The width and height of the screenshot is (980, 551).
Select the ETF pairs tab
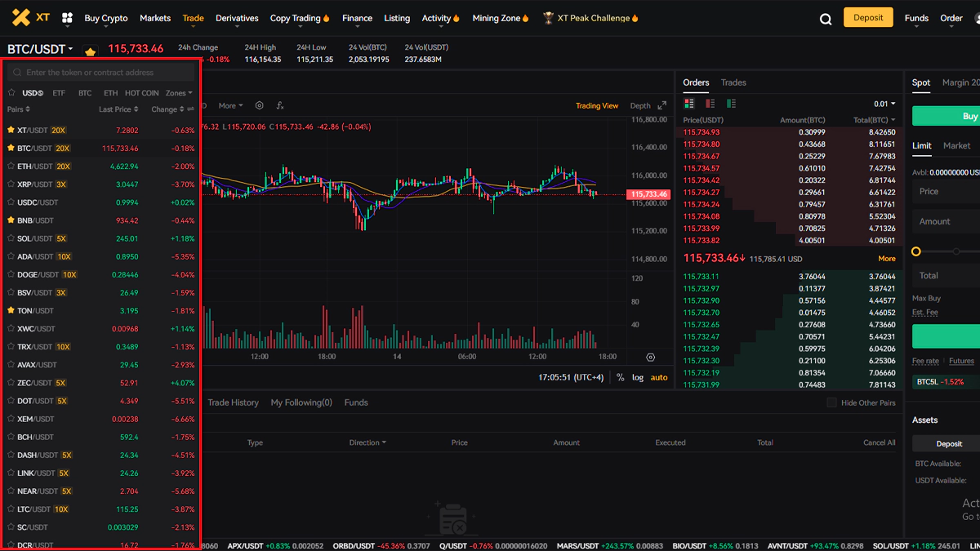(59, 93)
